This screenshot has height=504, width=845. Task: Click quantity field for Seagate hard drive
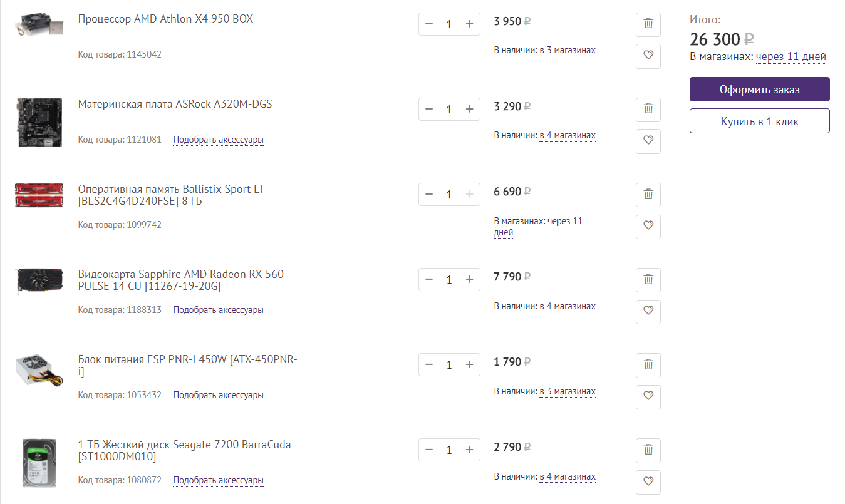pos(449,450)
